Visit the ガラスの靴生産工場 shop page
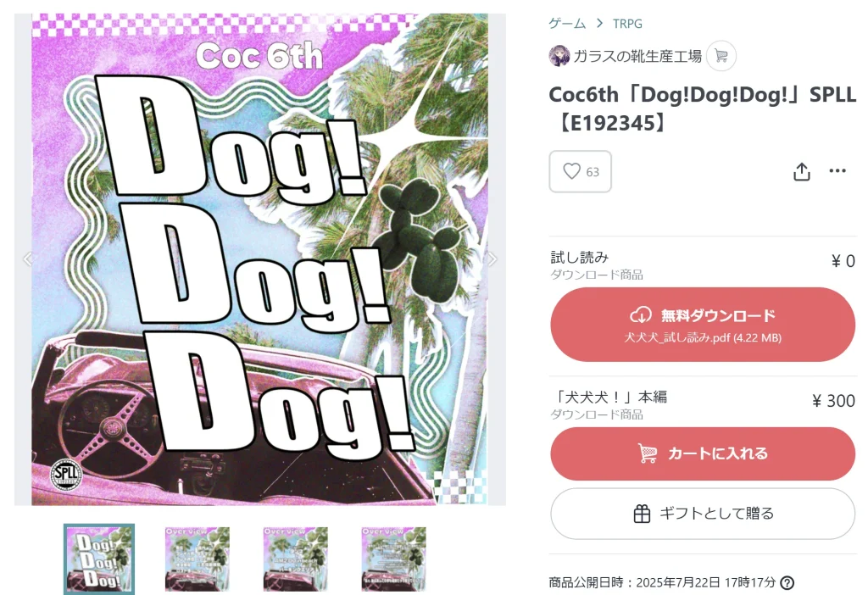 (637, 56)
